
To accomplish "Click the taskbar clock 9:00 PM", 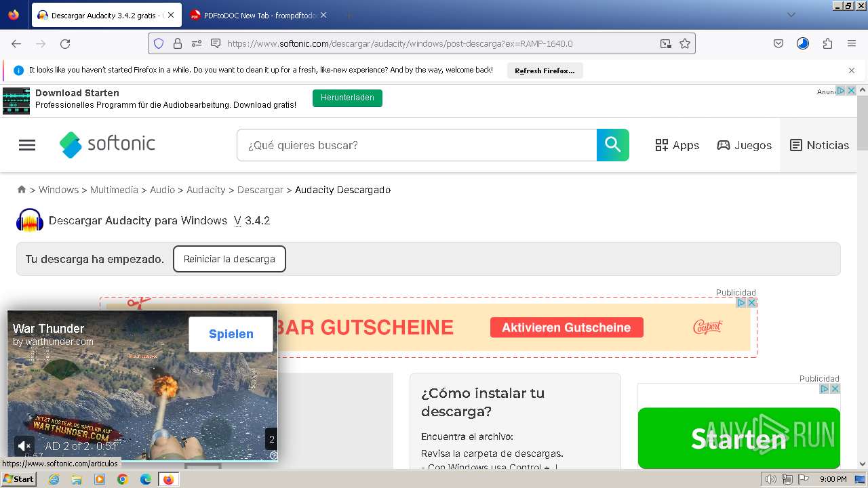I will 833,479.
